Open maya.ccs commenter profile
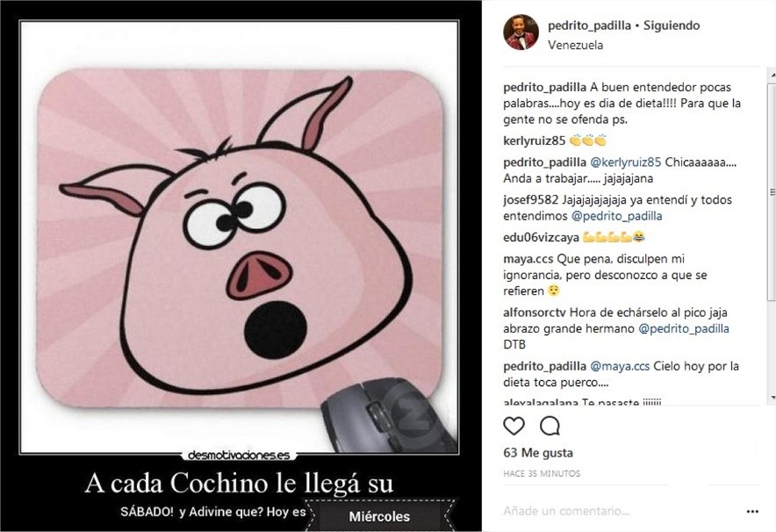Viewport: 776px width, 532px height. [x=528, y=259]
